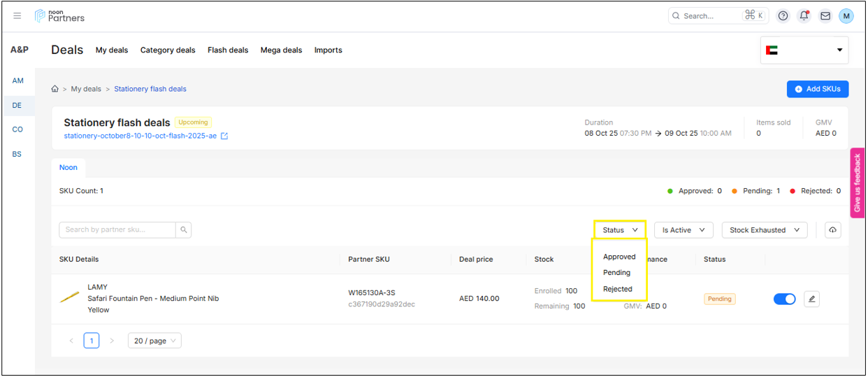868x377 pixels.
Task: Click the Add SKUs button
Action: pos(817,89)
